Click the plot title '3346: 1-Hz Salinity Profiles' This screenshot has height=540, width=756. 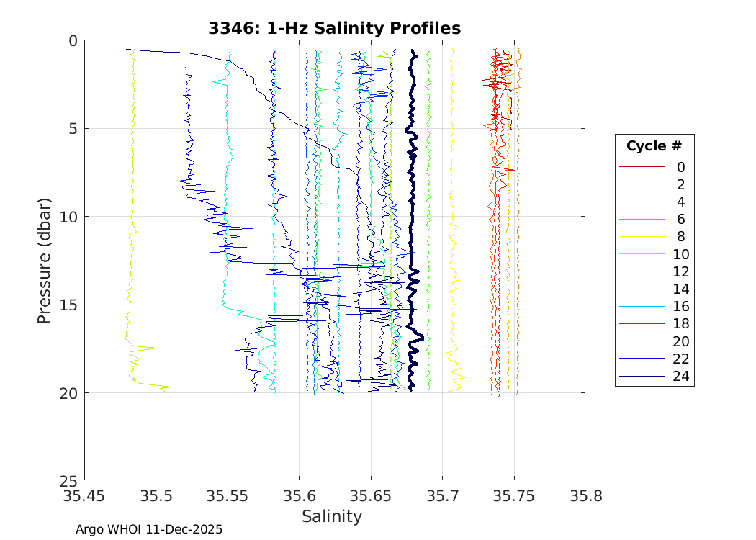pyautogui.click(x=334, y=28)
